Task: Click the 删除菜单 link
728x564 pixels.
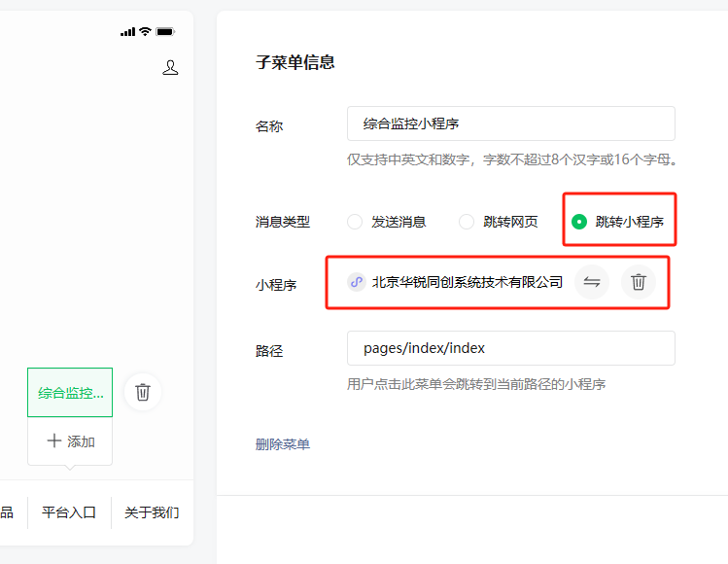Action: [282, 444]
